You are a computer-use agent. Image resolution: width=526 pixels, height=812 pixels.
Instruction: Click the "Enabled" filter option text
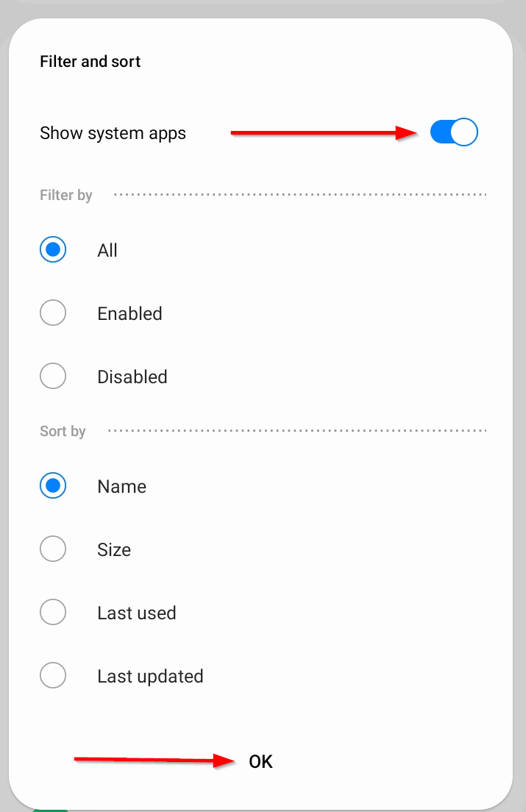point(129,314)
